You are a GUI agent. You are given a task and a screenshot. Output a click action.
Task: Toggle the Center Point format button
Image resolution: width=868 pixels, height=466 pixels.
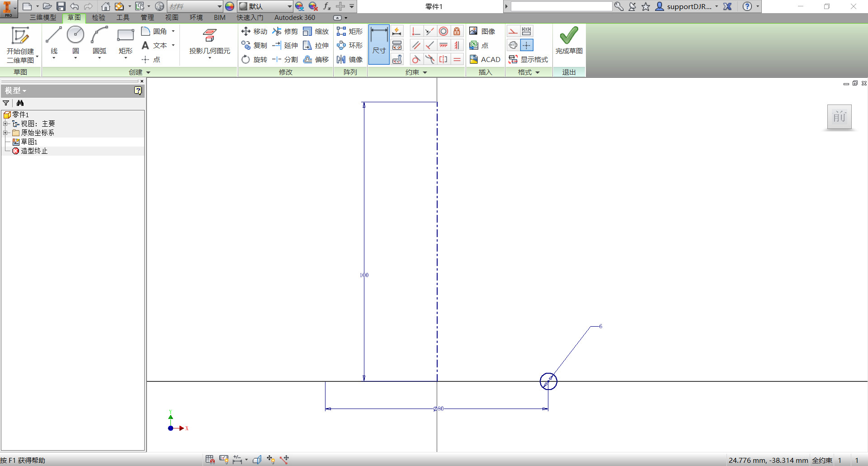[x=527, y=45]
